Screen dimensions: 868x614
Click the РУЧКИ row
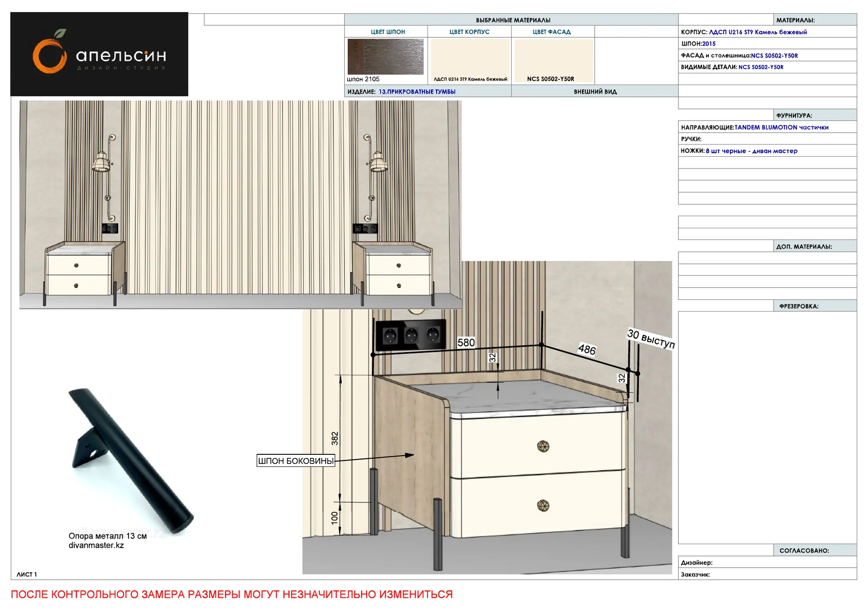coord(767,139)
